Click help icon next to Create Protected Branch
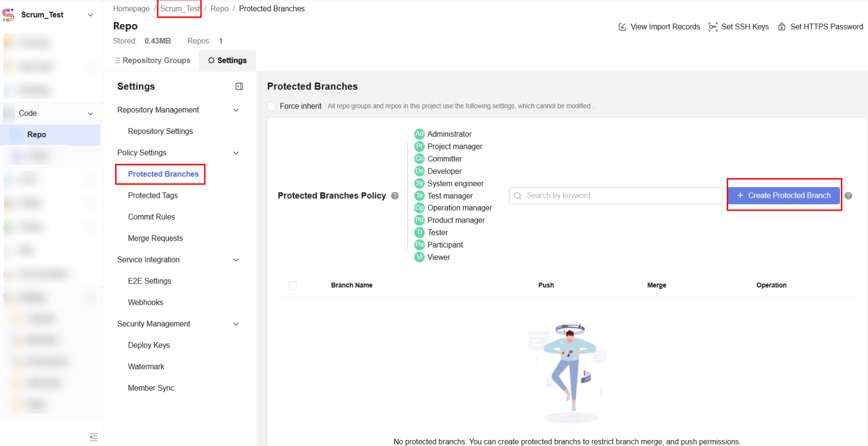 coord(848,196)
